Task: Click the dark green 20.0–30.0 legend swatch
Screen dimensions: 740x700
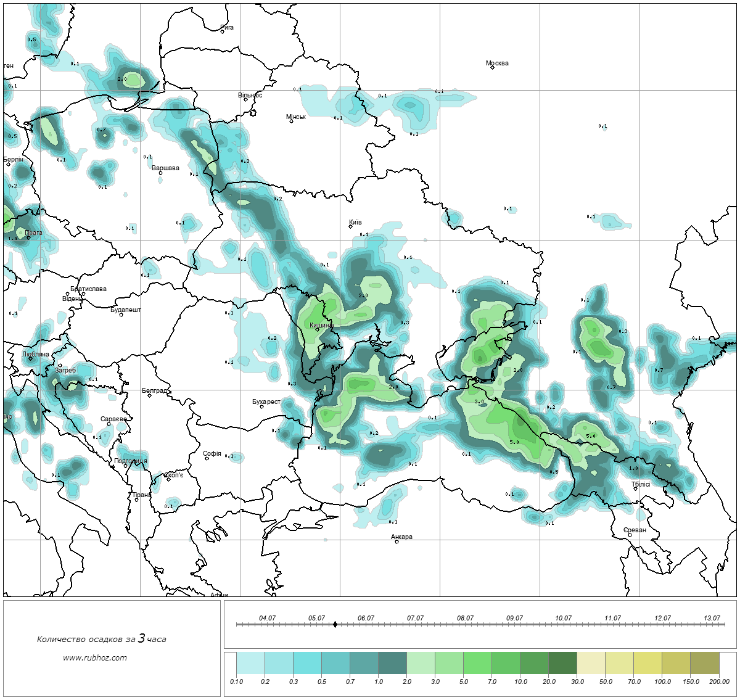Action: click(x=562, y=664)
